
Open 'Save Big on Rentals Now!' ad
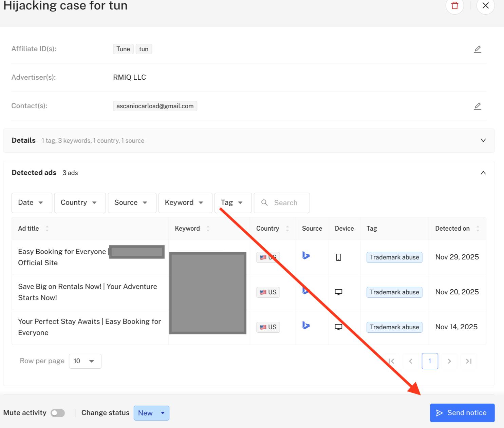pos(88,292)
